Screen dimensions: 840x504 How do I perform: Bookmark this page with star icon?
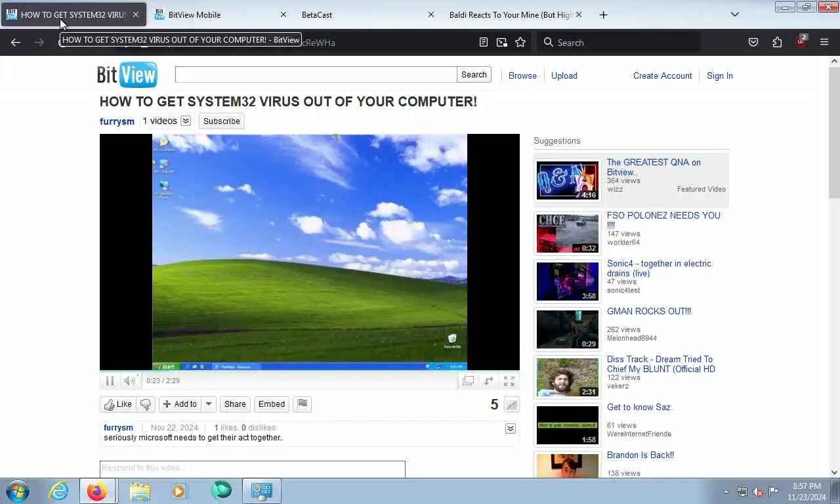point(520,42)
